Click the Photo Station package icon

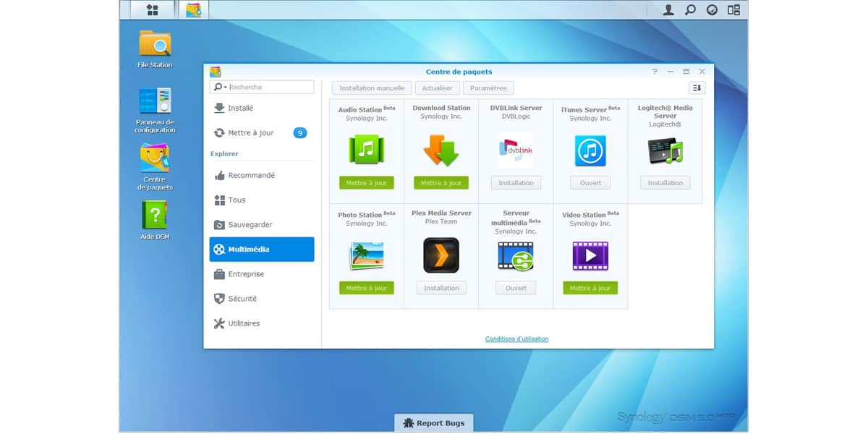pos(366,256)
